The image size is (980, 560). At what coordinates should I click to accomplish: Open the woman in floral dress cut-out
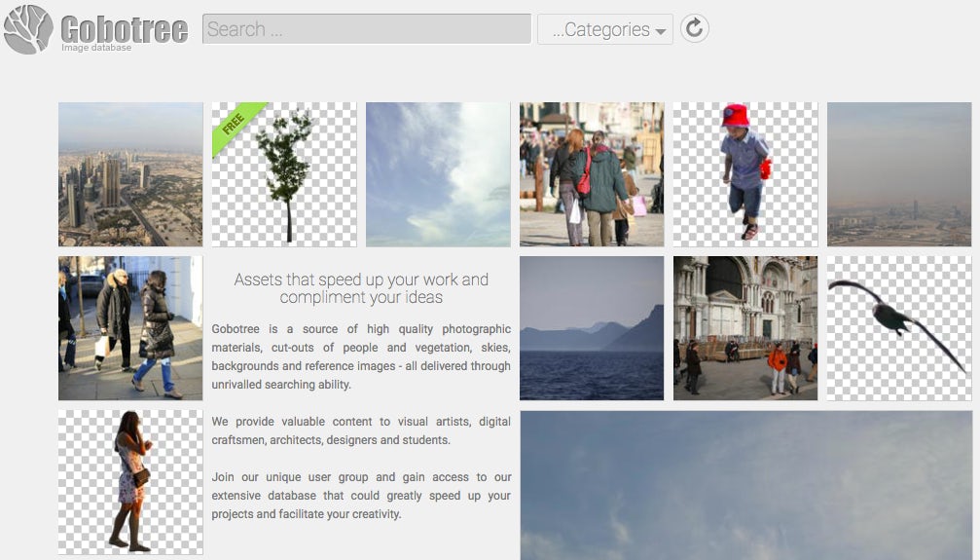click(x=130, y=482)
